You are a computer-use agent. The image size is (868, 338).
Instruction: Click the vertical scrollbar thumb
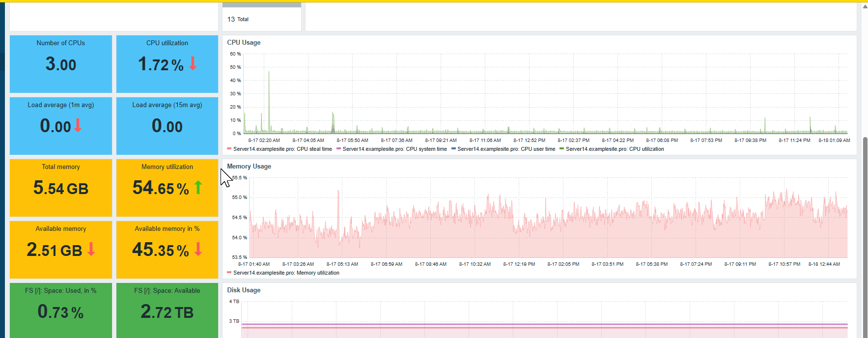point(865,237)
